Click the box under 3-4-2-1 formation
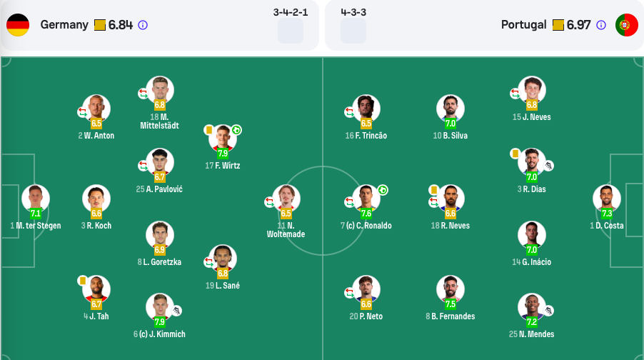Screen dimensions: 644x360 pos(291,31)
